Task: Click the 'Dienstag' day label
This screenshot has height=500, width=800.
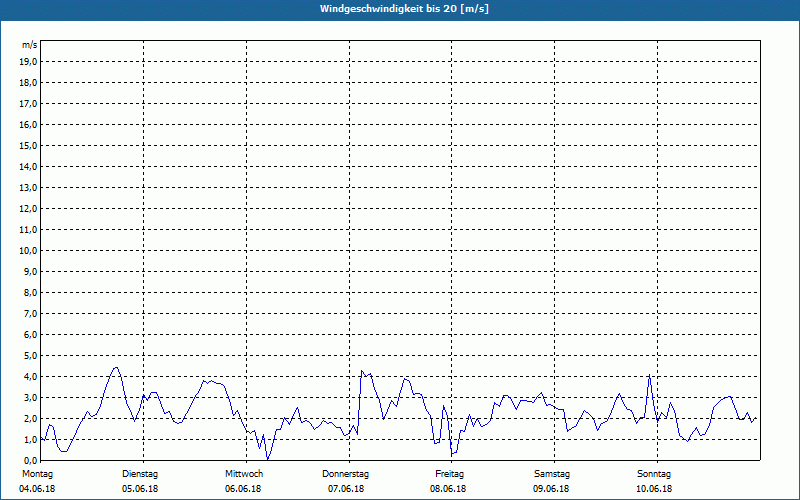Action: pos(140,474)
